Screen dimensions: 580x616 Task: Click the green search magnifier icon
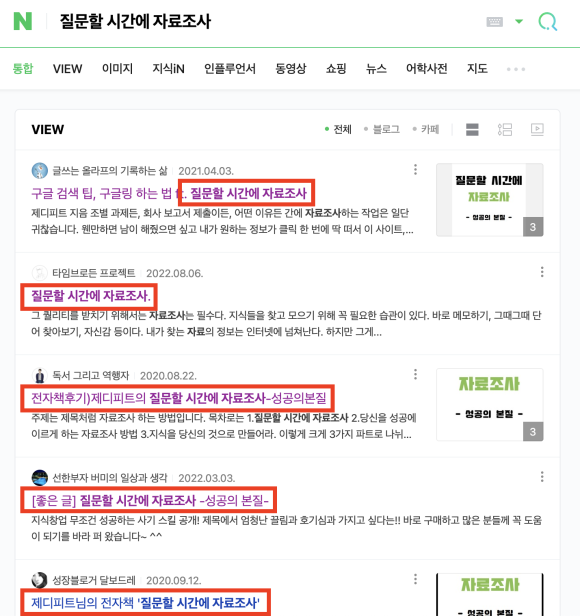[547, 22]
